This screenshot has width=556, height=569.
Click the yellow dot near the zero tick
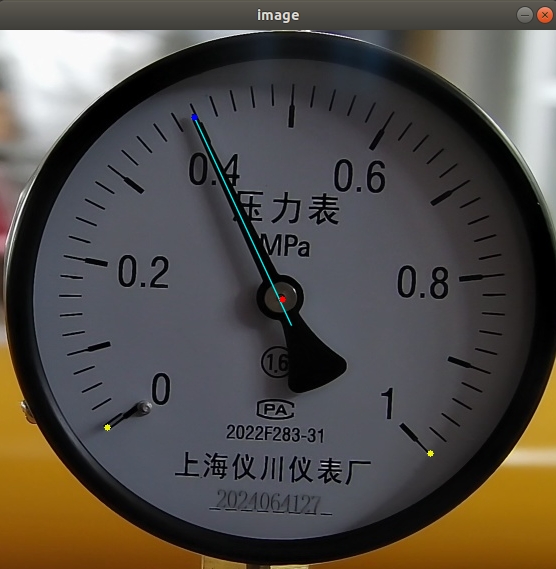point(107,427)
